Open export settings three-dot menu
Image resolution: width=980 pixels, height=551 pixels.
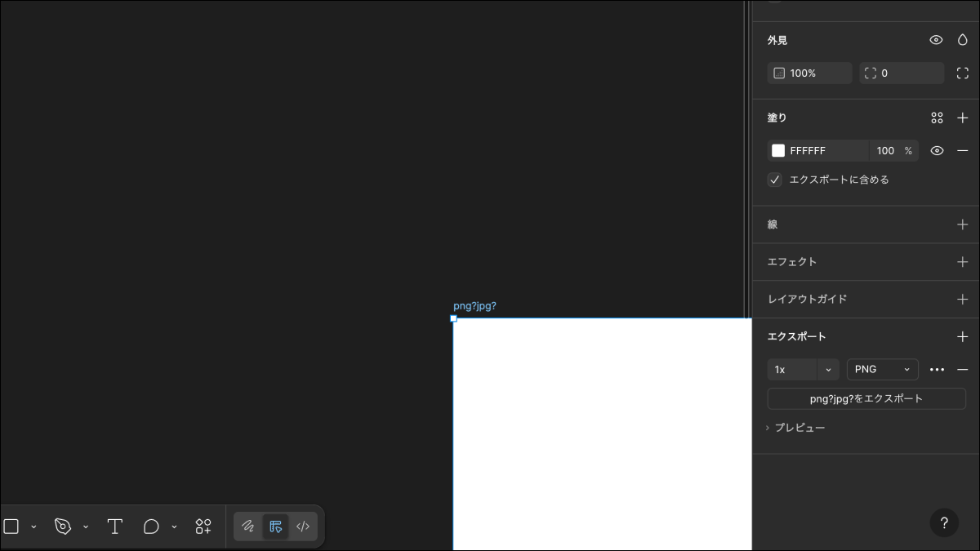click(937, 370)
